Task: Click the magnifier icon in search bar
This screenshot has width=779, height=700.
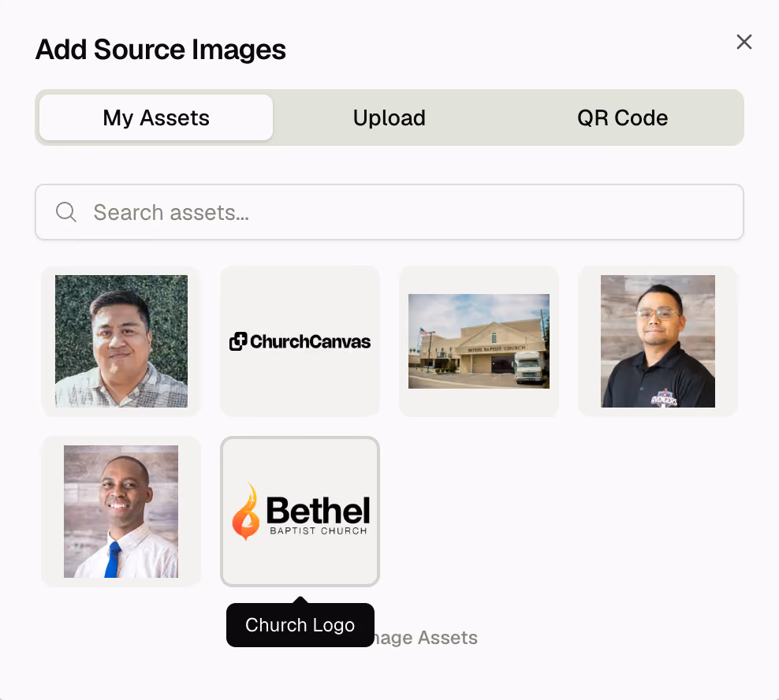Action: point(65,211)
